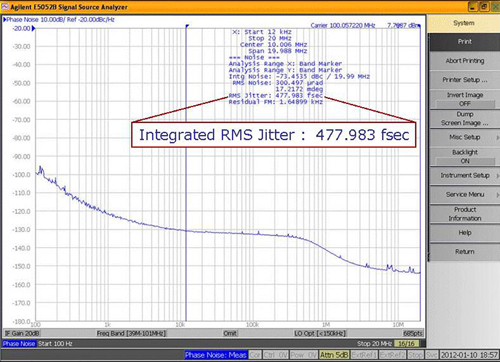500x362 pixels.
Task: Click Dump Screen Image softkey
Action: (465, 119)
